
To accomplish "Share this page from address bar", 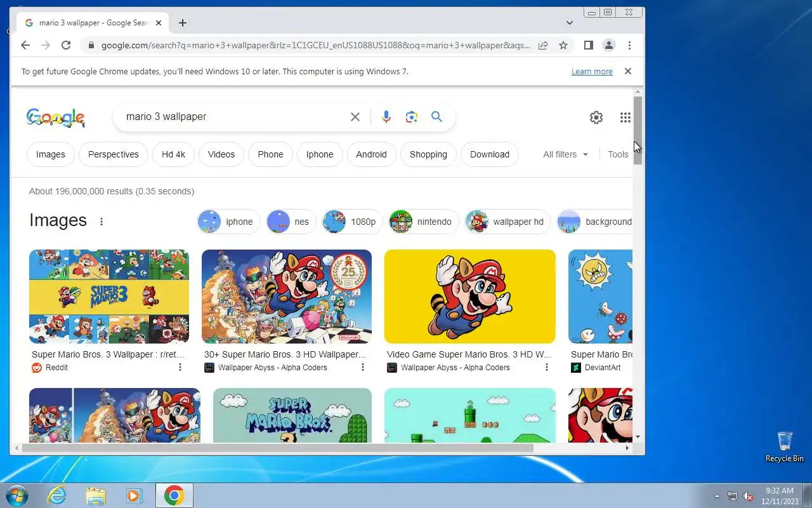I will [x=543, y=45].
